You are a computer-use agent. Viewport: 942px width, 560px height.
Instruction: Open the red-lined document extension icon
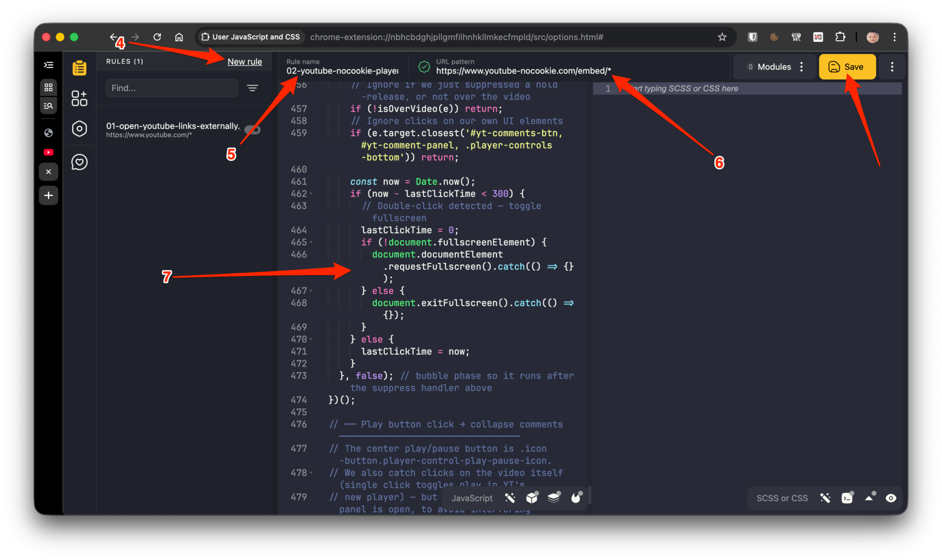pyautogui.click(x=818, y=37)
